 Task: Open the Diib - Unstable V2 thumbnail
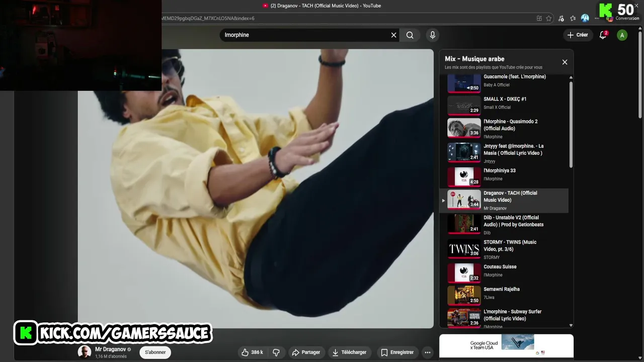[x=464, y=224]
